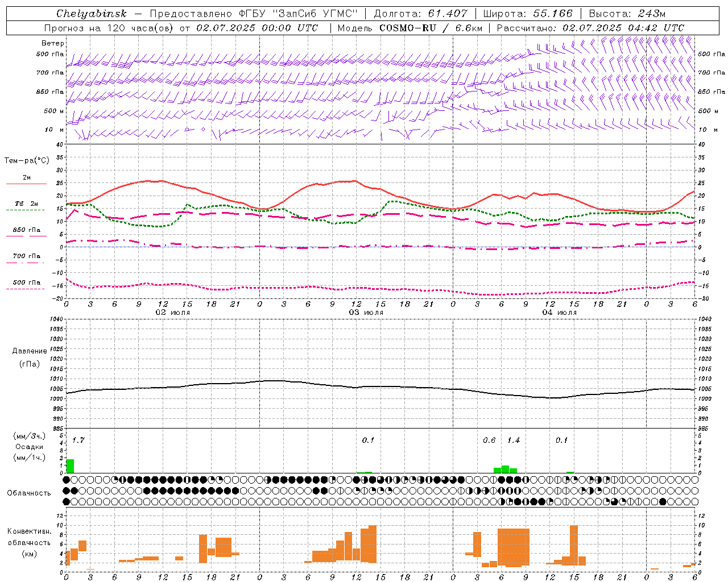Click the '02 июля' date label

[x=173, y=312]
